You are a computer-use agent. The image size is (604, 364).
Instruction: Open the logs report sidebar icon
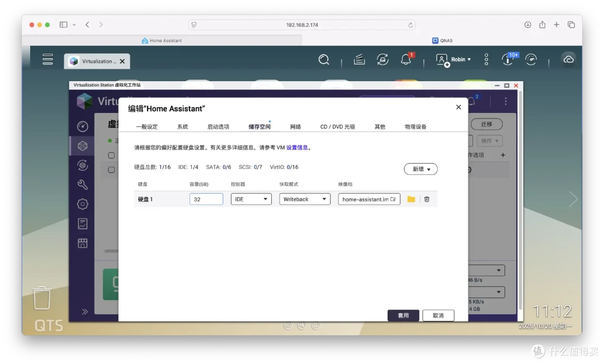pos(82,224)
